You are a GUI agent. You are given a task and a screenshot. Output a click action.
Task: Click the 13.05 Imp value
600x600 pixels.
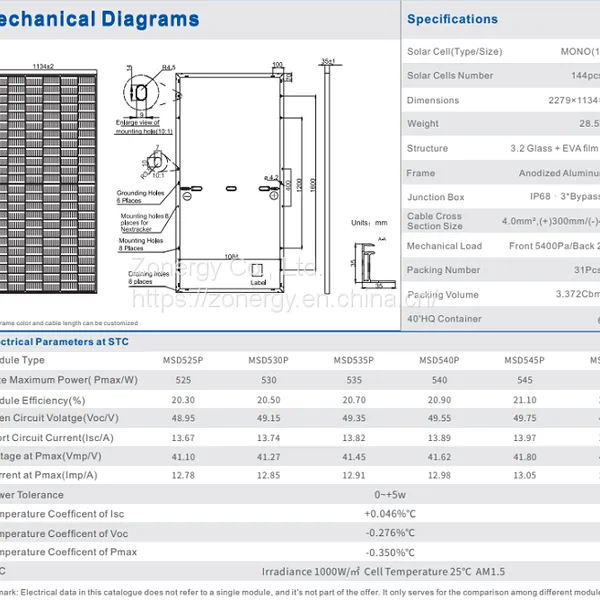coord(525,475)
